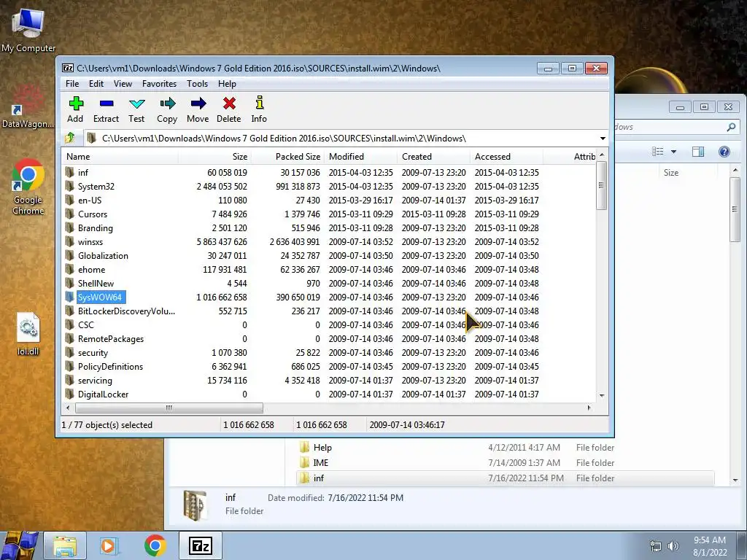Open My Computer desktop icon
The image size is (747, 560).
tap(28, 31)
